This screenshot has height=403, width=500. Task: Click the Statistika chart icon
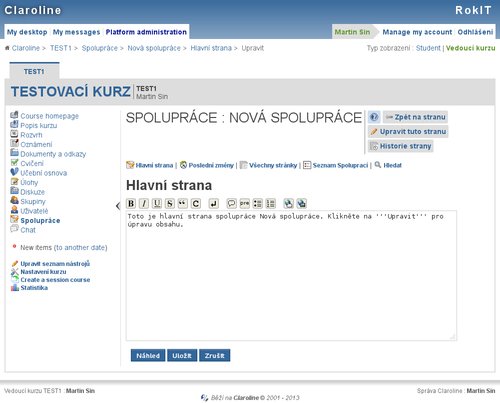(x=15, y=288)
